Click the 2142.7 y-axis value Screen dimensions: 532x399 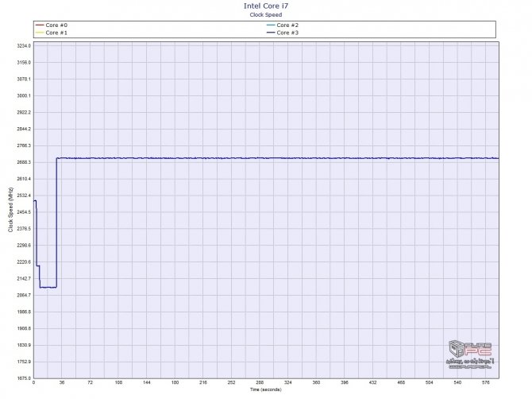24,278
